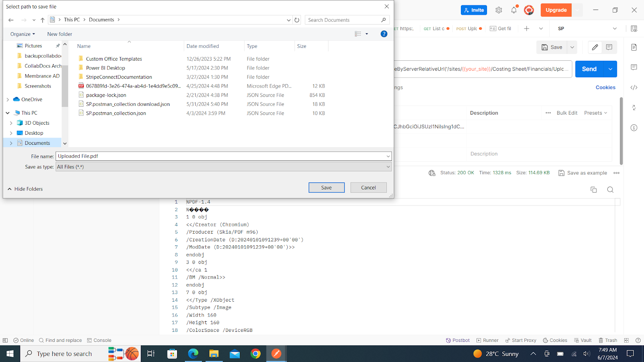Open the info icon in right sidebar
The image size is (644, 362).
(x=634, y=128)
